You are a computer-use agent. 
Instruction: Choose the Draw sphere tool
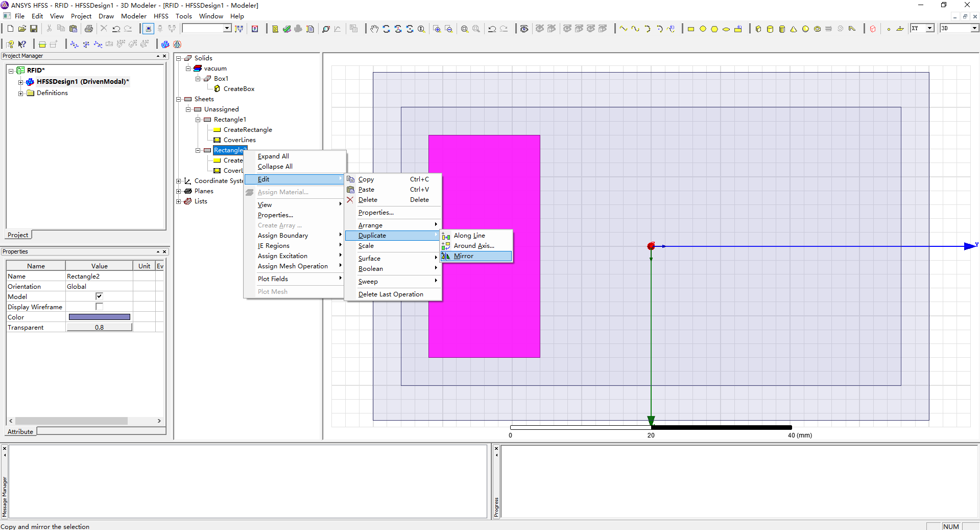[x=805, y=29]
